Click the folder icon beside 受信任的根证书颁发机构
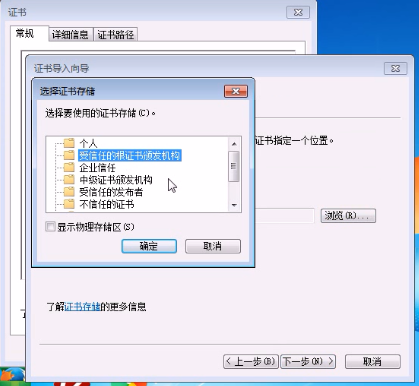The width and height of the screenshot is (419, 386). pyautogui.click(x=69, y=155)
